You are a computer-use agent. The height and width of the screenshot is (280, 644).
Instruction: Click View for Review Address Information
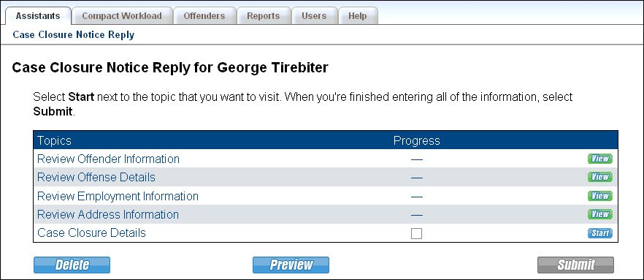coord(599,214)
